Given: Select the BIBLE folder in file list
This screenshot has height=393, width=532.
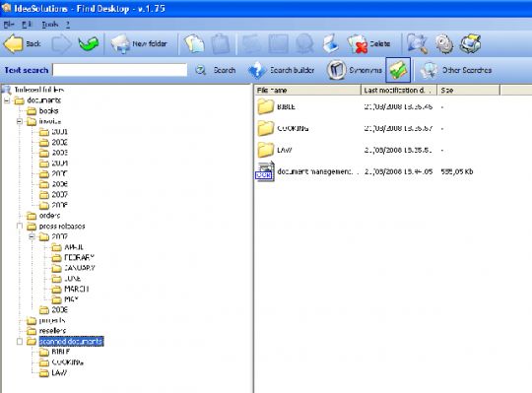Looking at the screenshot, I should point(276,106).
